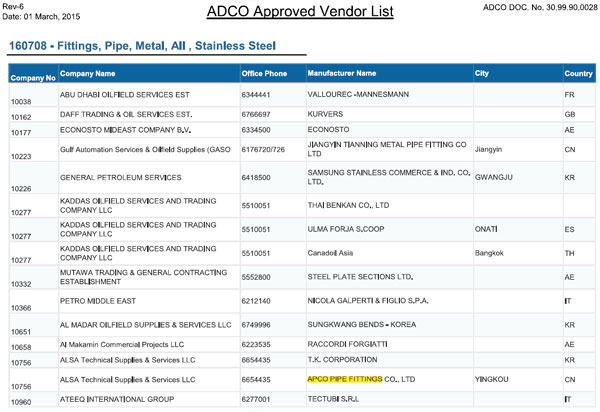Click phone number 6334500
The height and width of the screenshot is (412, 600).
[256, 130]
